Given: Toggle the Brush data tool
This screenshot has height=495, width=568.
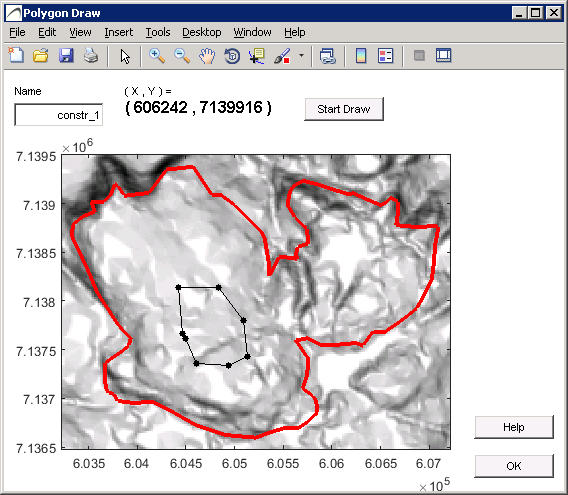Looking at the screenshot, I should click(282, 56).
